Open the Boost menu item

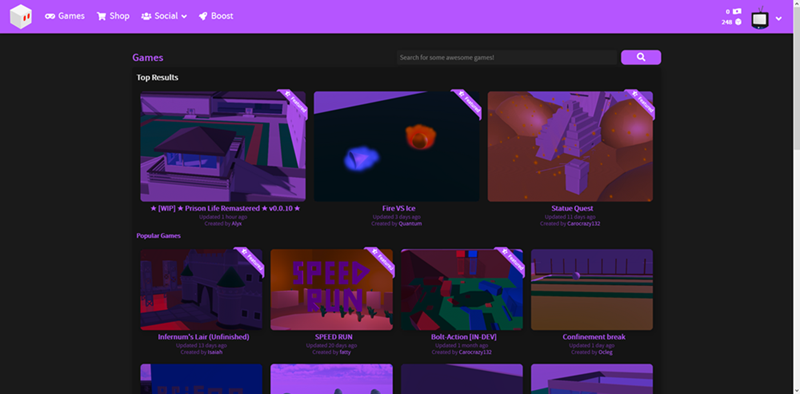[x=216, y=16]
